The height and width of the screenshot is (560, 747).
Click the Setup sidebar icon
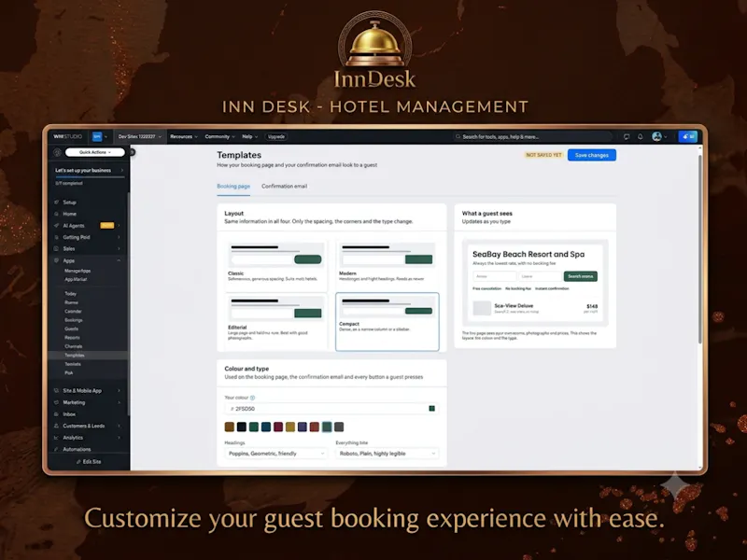[x=57, y=203]
